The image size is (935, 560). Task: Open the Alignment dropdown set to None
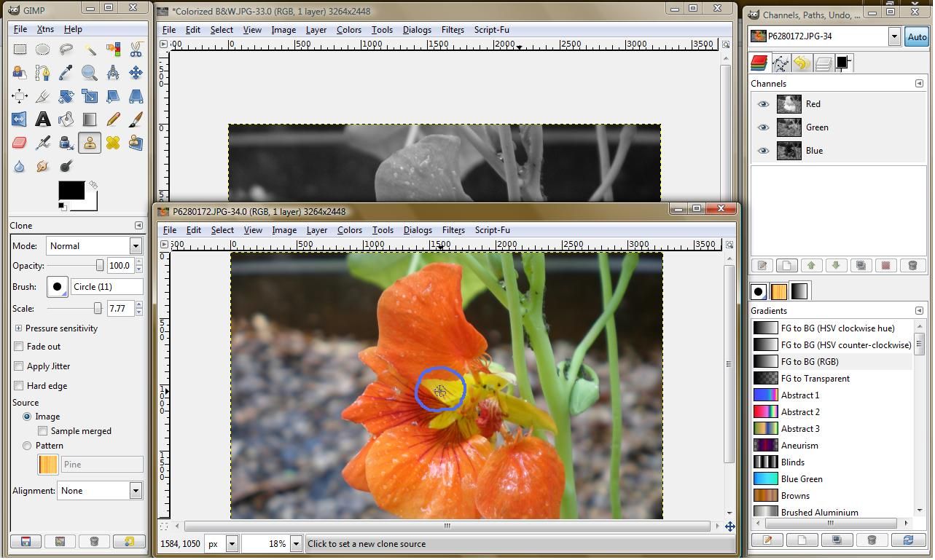pyautogui.click(x=135, y=490)
